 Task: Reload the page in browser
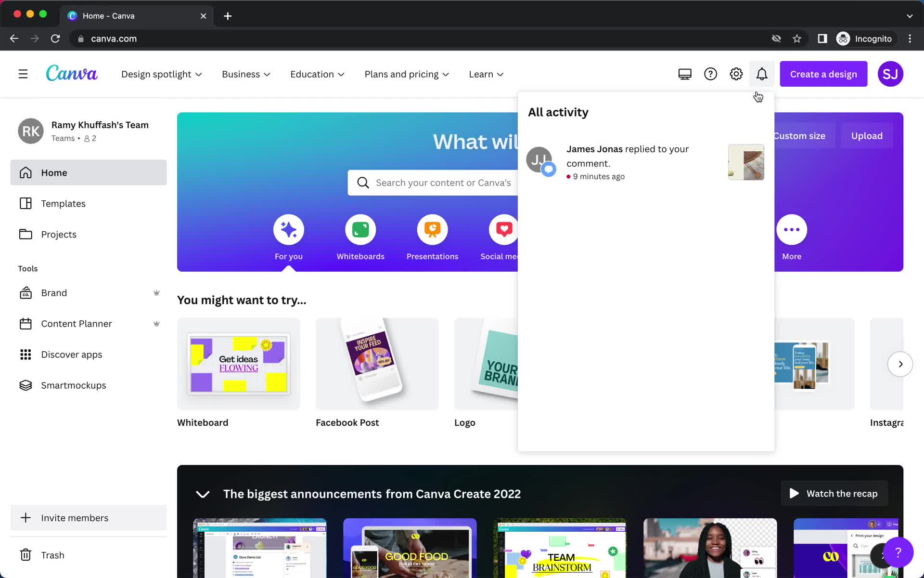tap(55, 39)
